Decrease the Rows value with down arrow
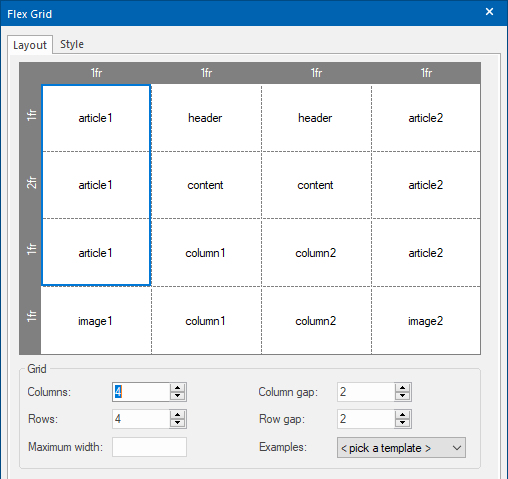Screen dimensions: 508x479 (177, 423)
